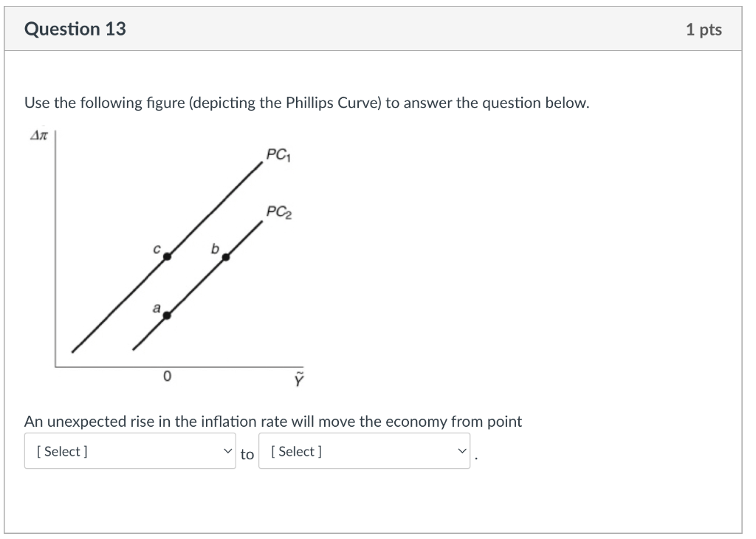Click the Ỹ axis label
The height and width of the screenshot is (539, 756).
pos(298,378)
